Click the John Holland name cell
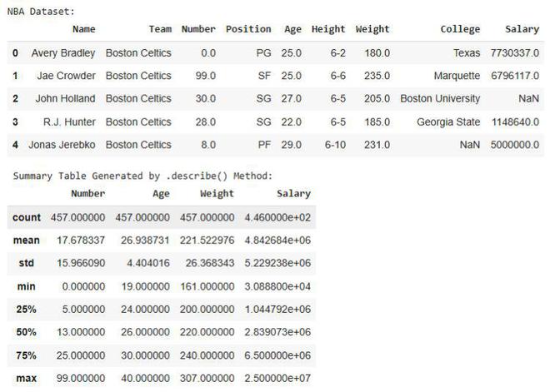This screenshot has height=392, width=550. tap(65, 98)
